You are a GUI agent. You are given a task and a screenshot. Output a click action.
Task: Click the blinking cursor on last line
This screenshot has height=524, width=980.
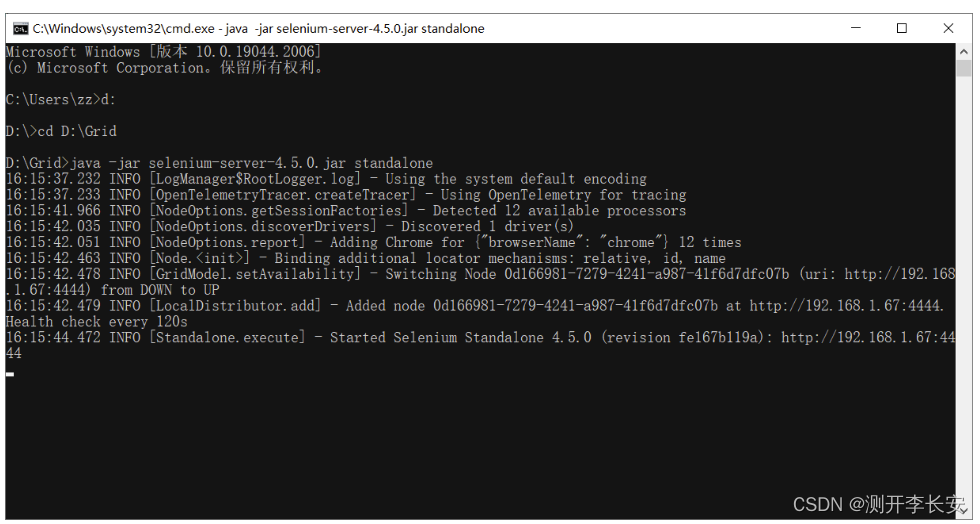point(10,374)
